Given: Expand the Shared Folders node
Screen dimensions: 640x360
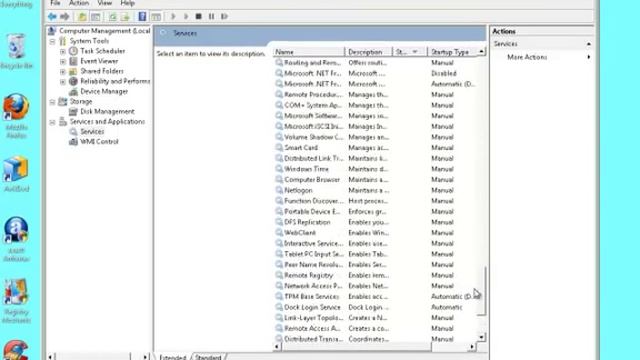Looking at the screenshot, I should [62, 71].
